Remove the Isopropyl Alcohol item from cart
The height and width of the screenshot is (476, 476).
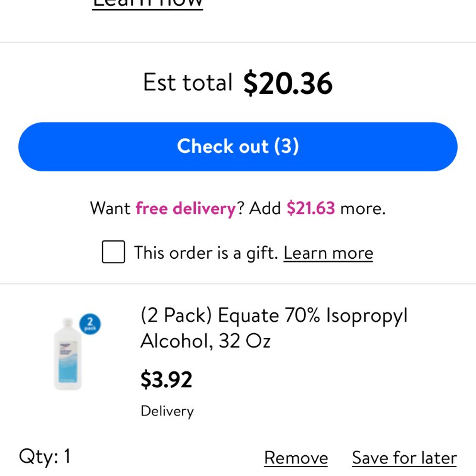296,458
